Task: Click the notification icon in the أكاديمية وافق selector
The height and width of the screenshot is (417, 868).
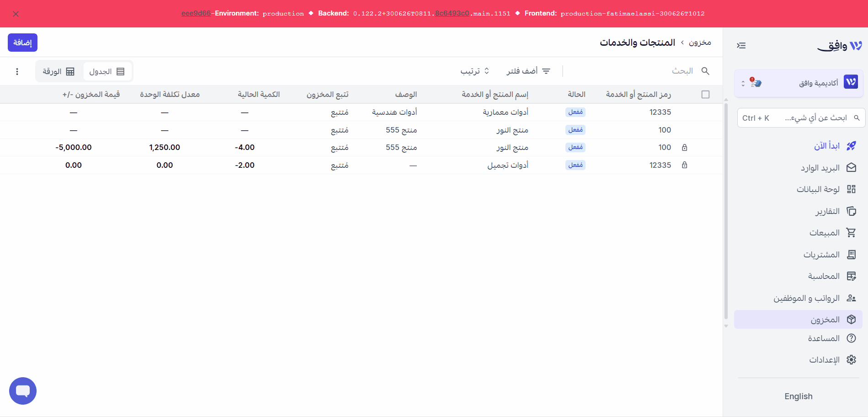Action: [756, 83]
